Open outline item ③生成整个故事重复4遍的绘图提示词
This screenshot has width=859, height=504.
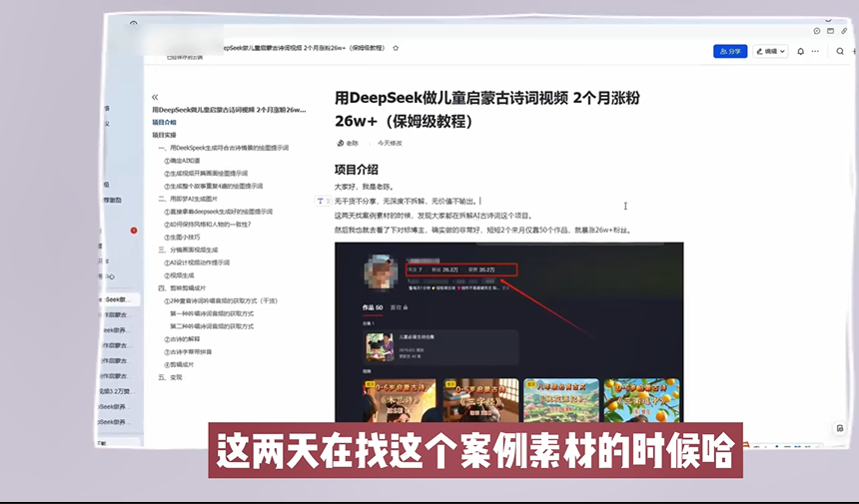tap(213, 186)
